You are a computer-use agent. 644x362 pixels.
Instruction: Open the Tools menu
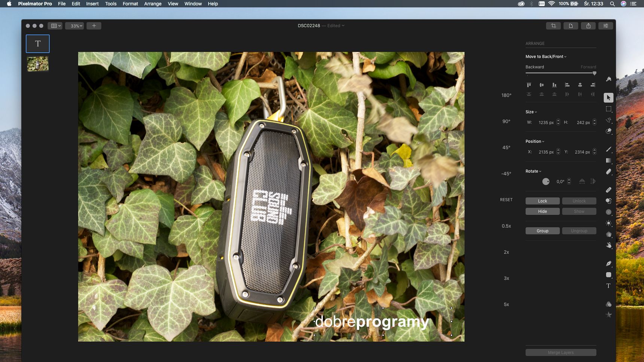point(111,4)
